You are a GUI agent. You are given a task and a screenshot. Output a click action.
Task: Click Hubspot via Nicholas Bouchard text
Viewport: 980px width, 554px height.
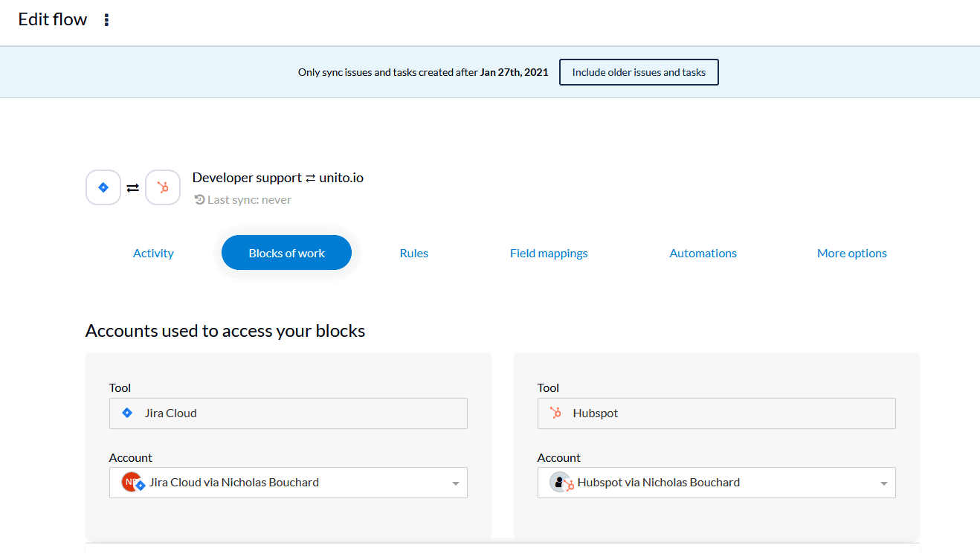[x=659, y=482]
